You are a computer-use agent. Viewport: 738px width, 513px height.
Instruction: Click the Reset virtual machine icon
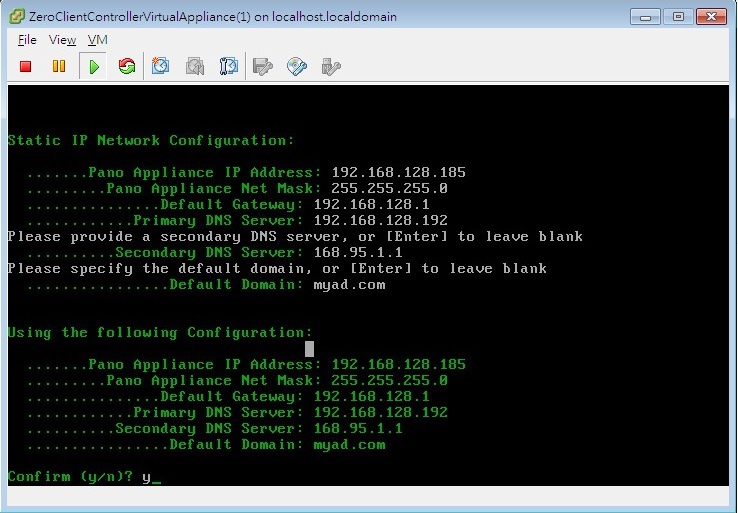[127, 66]
